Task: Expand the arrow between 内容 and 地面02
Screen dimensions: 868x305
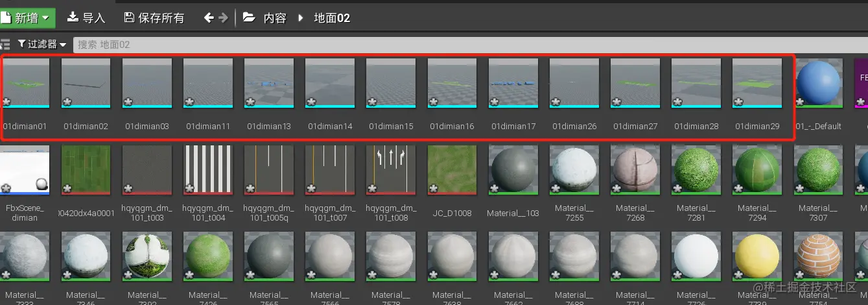Action: (x=301, y=18)
